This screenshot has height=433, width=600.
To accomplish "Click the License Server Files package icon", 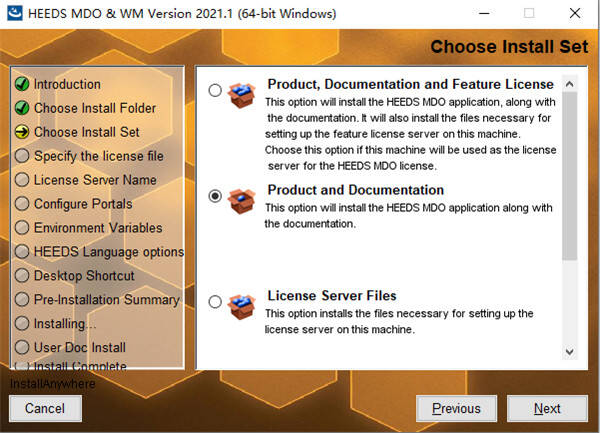I will (x=241, y=303).
